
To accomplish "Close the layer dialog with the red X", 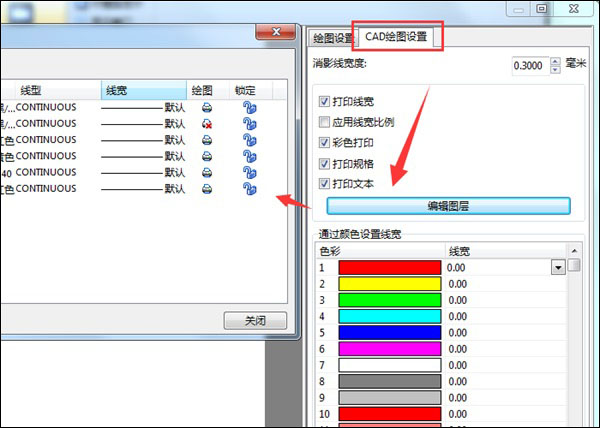I will pyautogui.click(x=276, y=32).
